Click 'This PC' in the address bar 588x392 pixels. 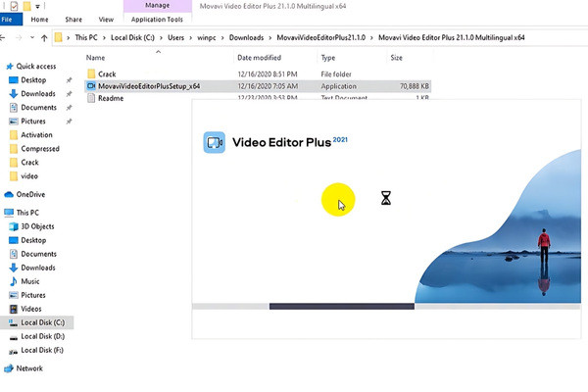(86, 37)
